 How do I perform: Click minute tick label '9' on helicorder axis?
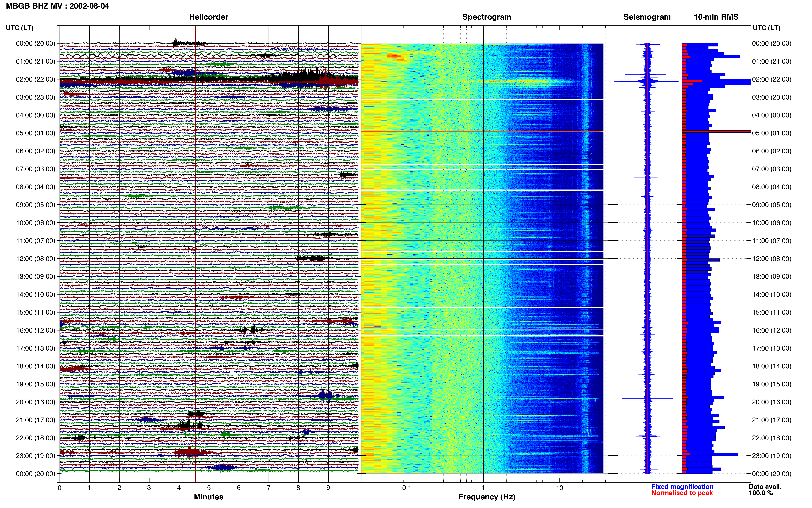[328, 488]
